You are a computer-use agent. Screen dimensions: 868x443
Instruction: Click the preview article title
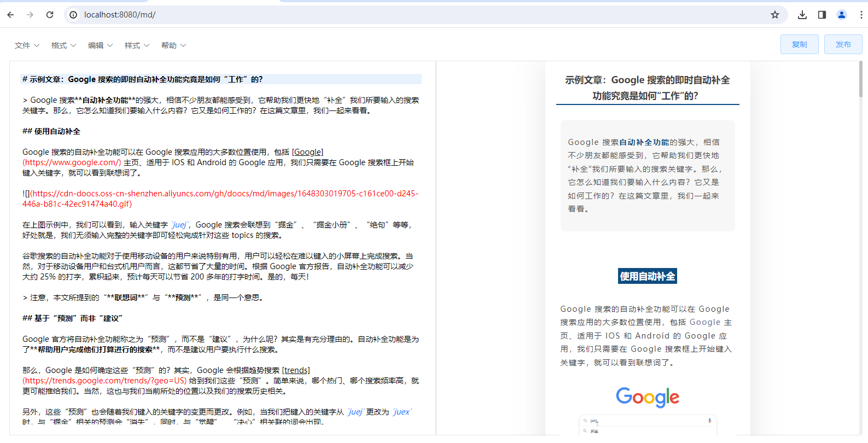648,88
